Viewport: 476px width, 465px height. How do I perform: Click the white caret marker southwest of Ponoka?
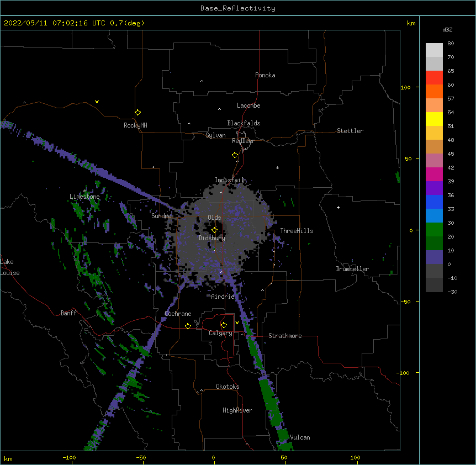202,81
